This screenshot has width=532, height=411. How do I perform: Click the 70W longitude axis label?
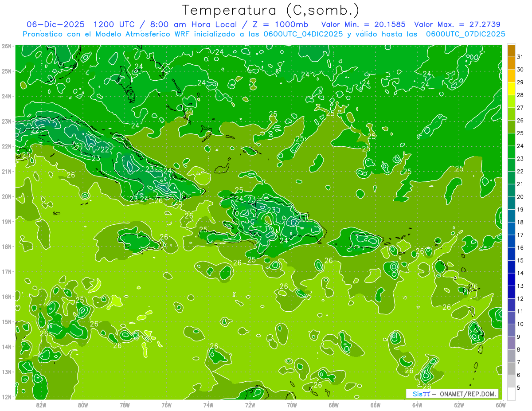(292, 405)
